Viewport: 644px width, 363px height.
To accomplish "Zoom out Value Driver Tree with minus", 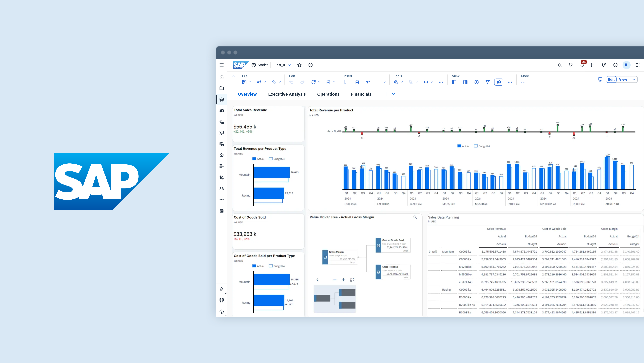I will (x=335, y=280).
